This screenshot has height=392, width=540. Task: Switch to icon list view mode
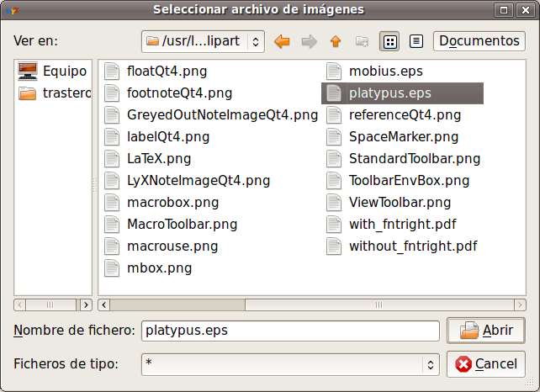click(x=389, y=41)
